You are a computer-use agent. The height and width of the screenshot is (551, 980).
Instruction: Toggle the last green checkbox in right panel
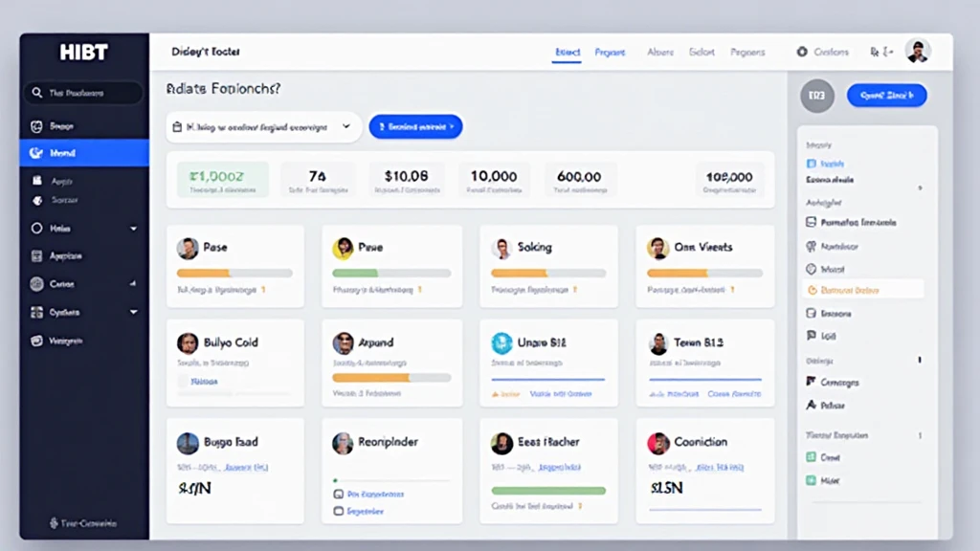(811, 481)
